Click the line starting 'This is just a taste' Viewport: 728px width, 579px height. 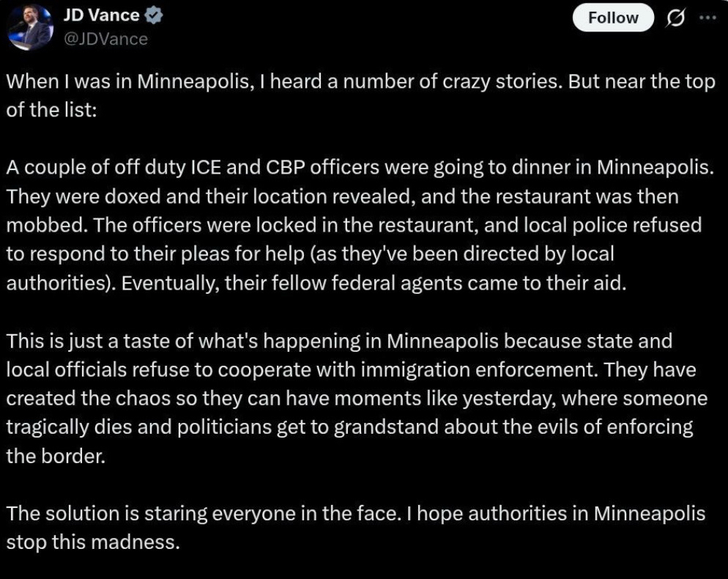coord(338,341)
